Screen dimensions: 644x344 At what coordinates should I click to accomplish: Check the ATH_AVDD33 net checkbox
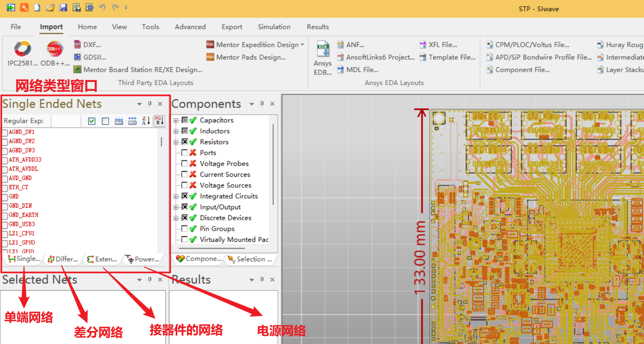5,160
